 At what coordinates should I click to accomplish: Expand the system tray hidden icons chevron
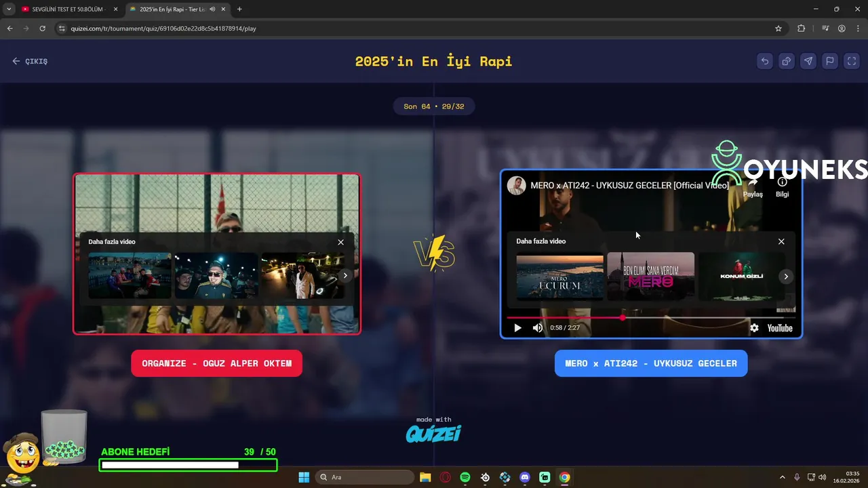(782, 477)
